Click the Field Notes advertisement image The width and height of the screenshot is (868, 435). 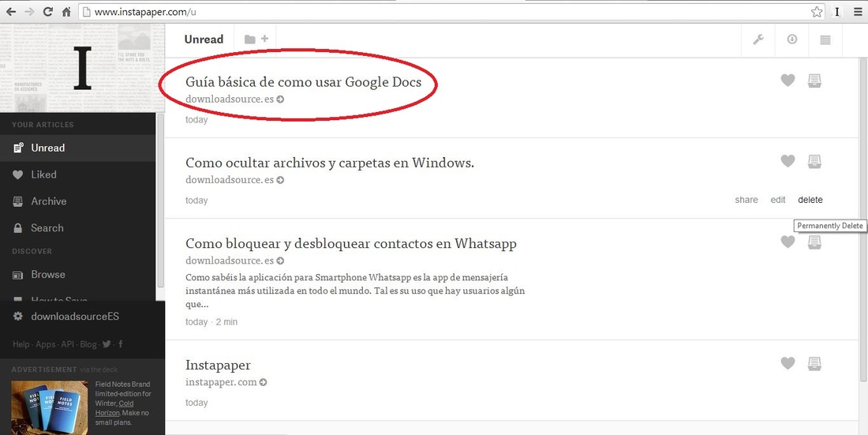coord(50,407)
